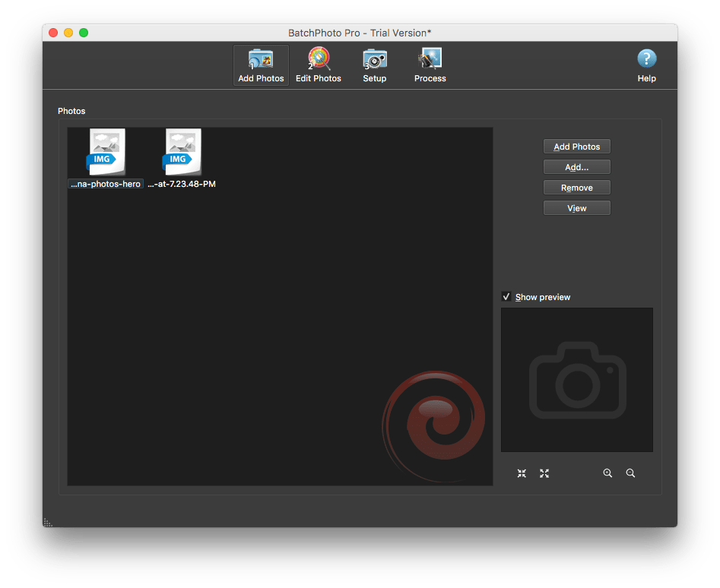The width and height of the screenshot is (720, 588).
Task: Switch to the Process step
Action: [430, 65]
